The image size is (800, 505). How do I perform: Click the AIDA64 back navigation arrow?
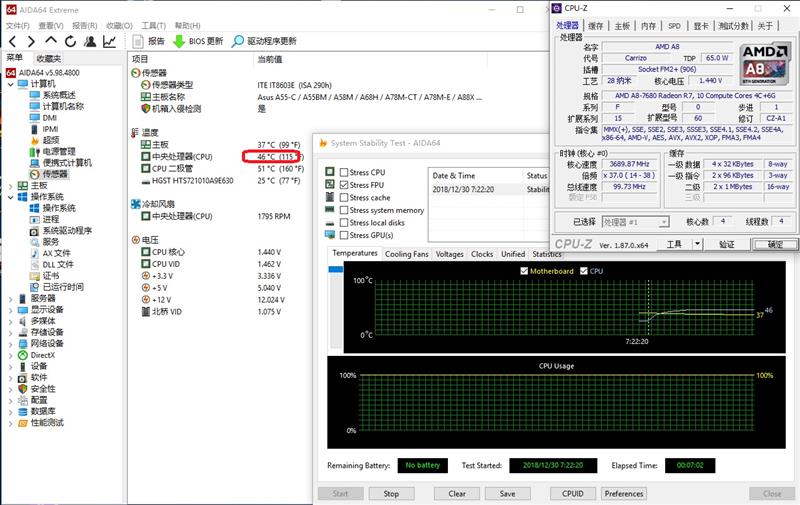pyautogui.click(x=13, y=41)
